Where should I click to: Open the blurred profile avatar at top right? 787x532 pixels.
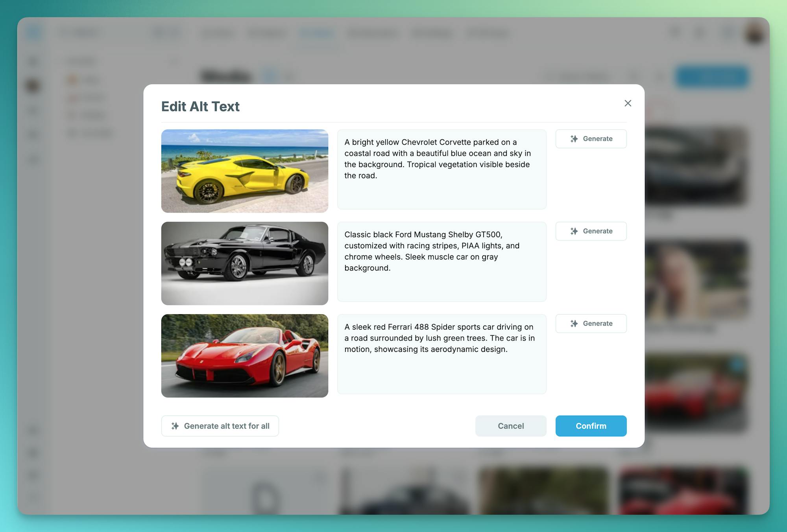[x=754, y=34]
